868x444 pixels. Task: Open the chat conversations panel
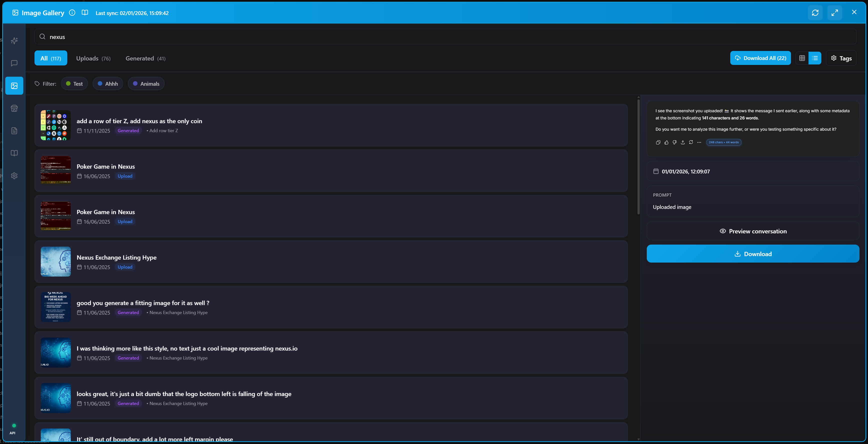pyautogui.click(x=14, y=63)
